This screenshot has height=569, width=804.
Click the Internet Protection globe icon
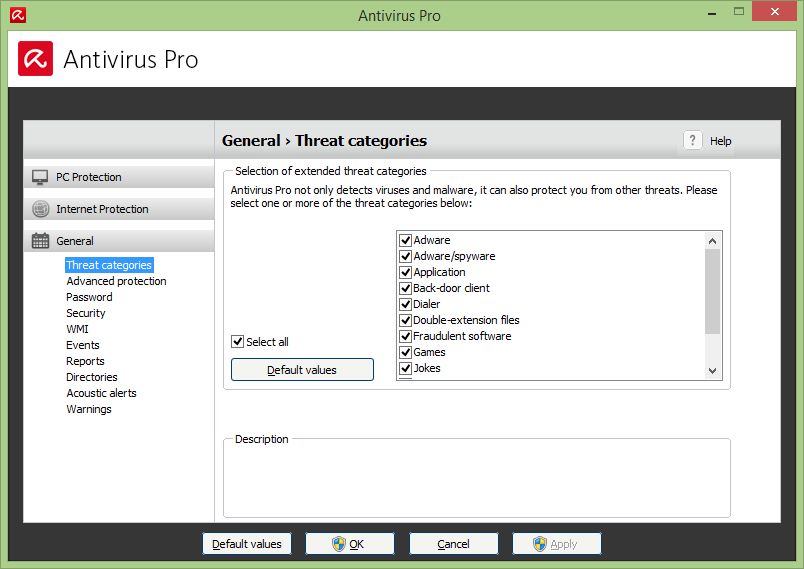click(x=41, y=209)
